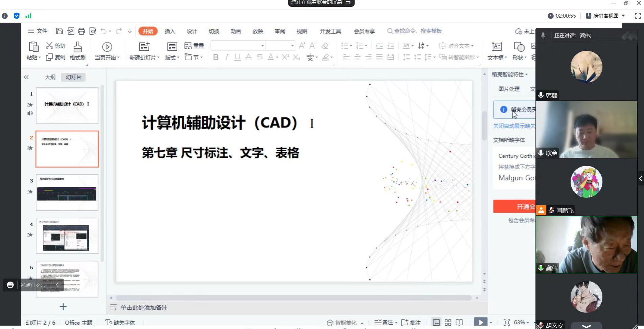Toggle Italic formatting
Screen dimensions: 644x329
227,57
